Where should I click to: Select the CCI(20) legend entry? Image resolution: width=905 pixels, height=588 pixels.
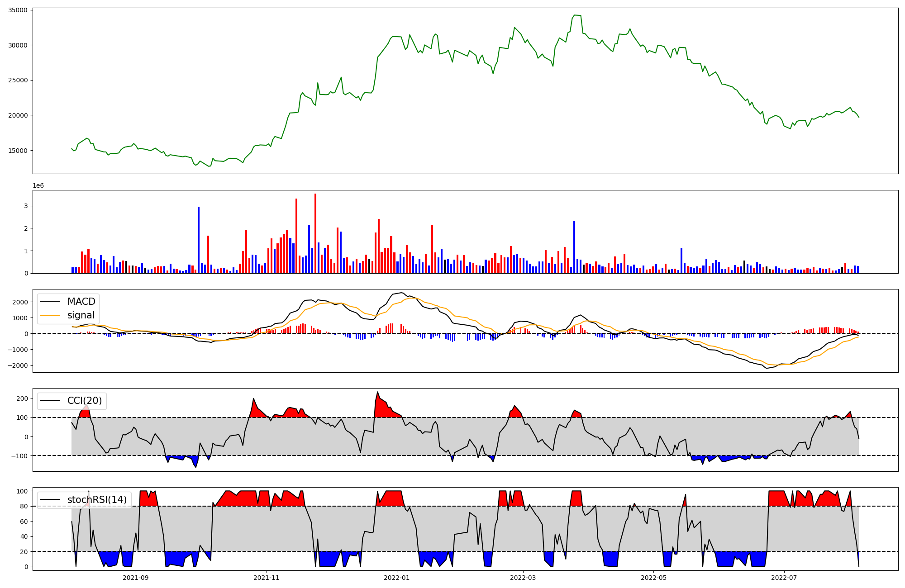click(x=84, y=401)
